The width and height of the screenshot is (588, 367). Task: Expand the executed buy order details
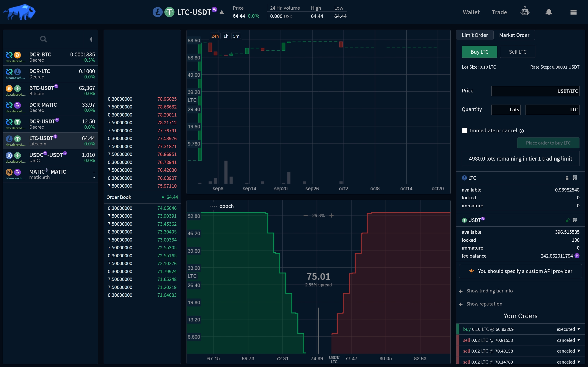tap(579, 329)
